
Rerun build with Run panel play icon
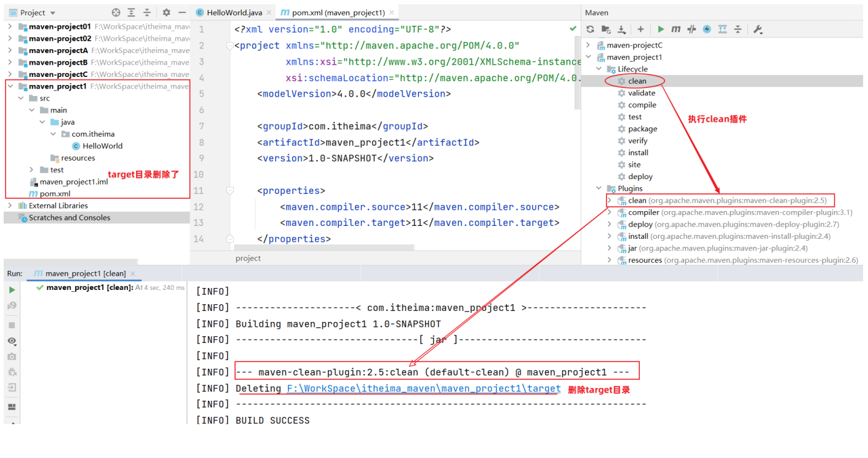[12, 290]
